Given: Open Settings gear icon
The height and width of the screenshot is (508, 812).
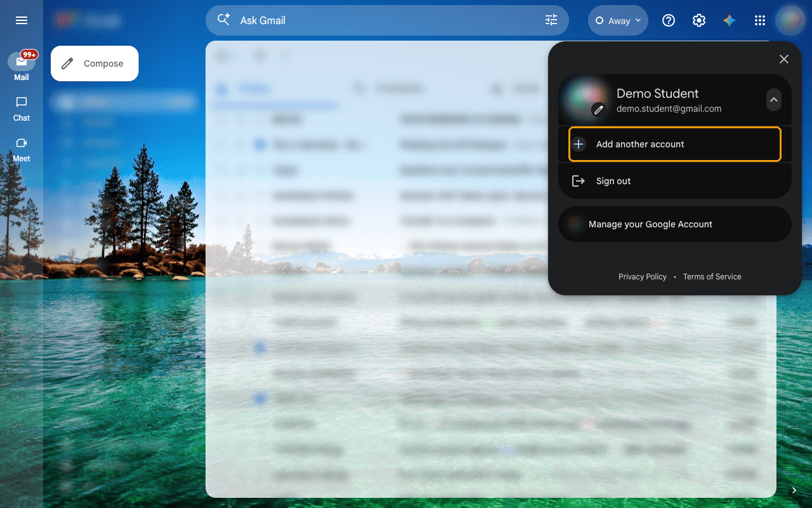Looking at the screenshot, I should click(x=699, y=20).
